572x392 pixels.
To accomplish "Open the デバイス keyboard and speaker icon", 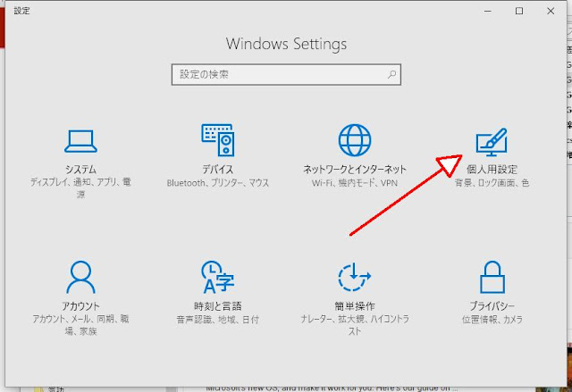I will (x=218, y=140).
